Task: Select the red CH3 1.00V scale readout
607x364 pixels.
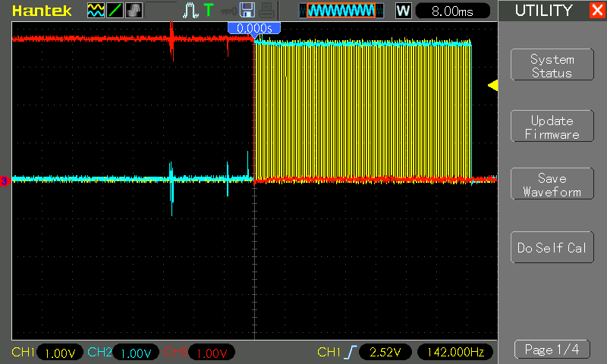Action: [212, 353]
